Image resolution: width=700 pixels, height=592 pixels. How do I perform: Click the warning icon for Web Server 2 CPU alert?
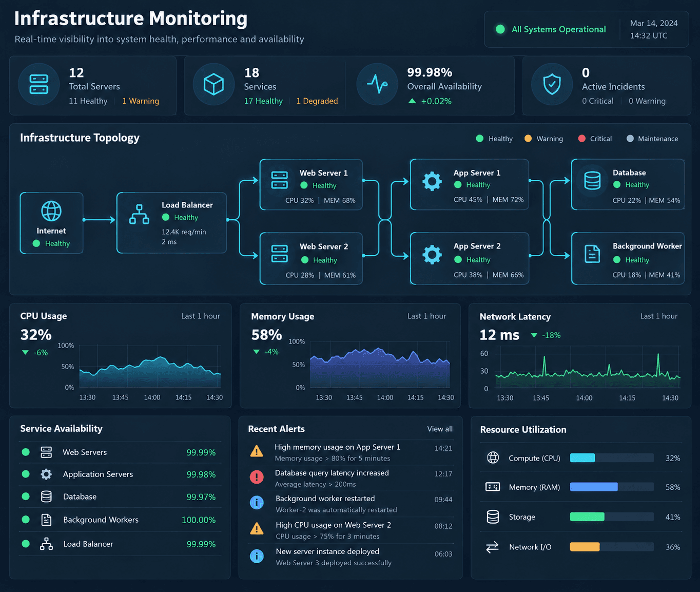(x=257, y=528)
